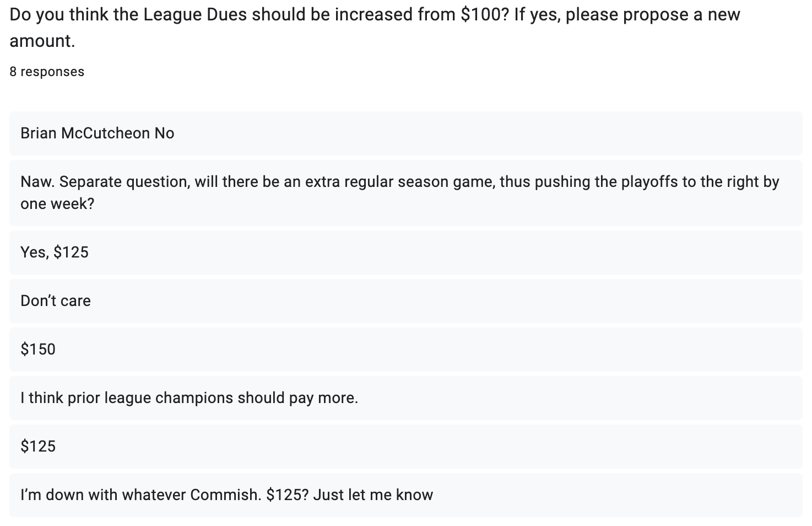Screen dimensions: 812x526
Task: Click the word "Naw." in the second response
Action: tap(37, 182)
